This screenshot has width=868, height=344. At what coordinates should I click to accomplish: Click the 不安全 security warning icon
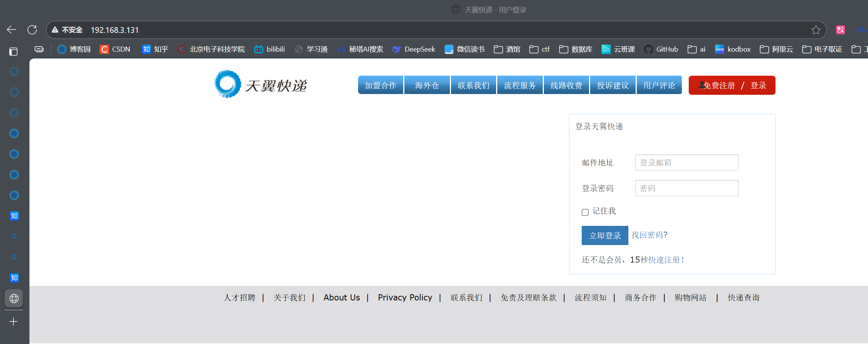click(55, 30)
